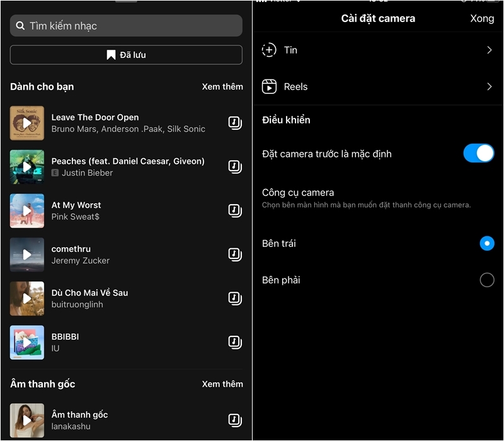
Task: Tap the music note icon for BBIBBI
Action: pyautogui.click(x=234, y=342)
